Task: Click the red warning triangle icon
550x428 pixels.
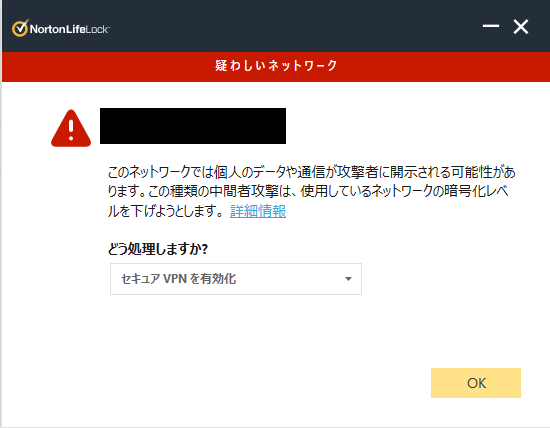Action: point(71,128)
